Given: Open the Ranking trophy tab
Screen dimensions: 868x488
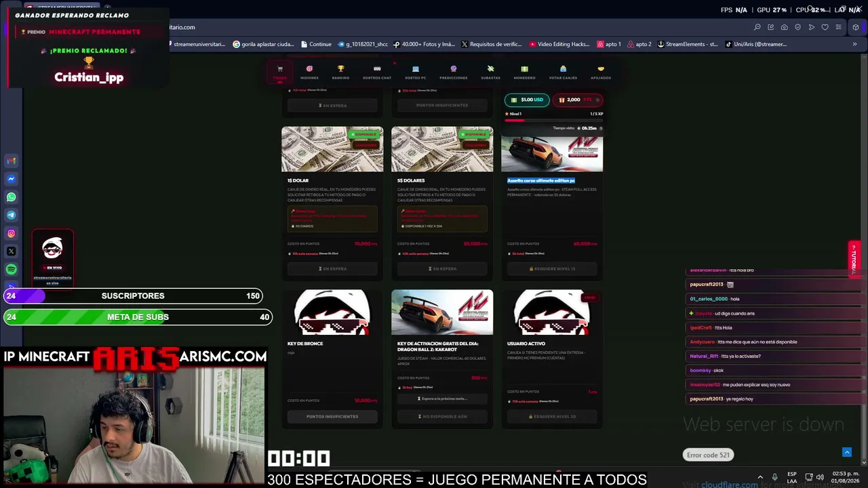Looking at the screenshot, I should (340, 72).
